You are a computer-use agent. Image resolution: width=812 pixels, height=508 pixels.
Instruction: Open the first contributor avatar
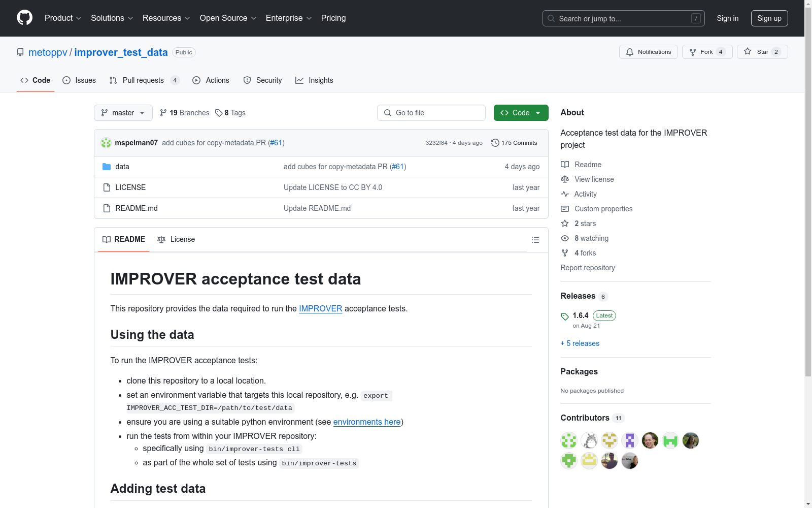[x=569, y=440]
